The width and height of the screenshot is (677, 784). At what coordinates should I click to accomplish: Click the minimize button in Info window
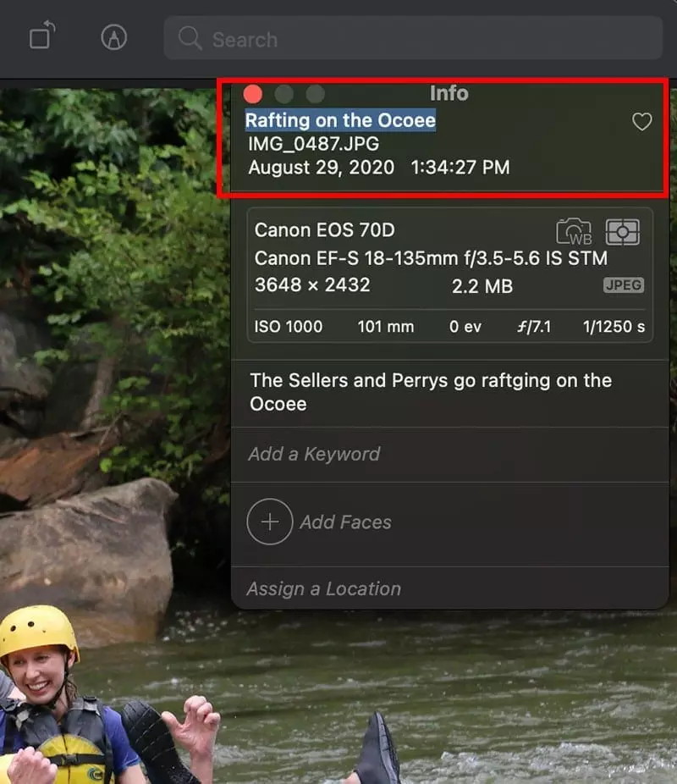283,93
